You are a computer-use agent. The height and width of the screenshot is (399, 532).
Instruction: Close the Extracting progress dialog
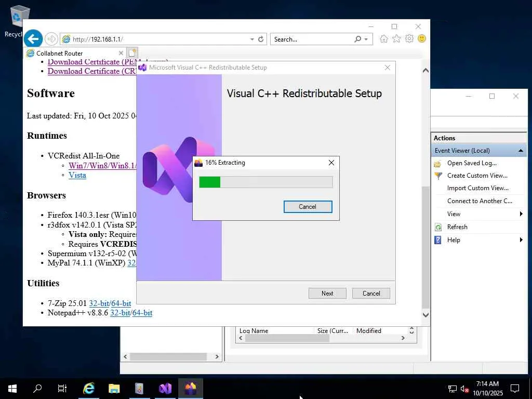tap(331, 163)
